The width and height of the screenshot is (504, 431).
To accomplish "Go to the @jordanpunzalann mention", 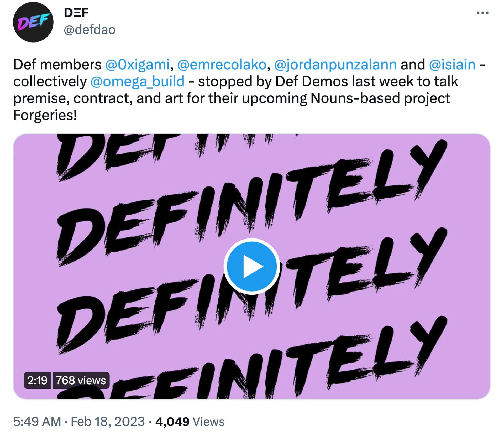I will point(335,65).
